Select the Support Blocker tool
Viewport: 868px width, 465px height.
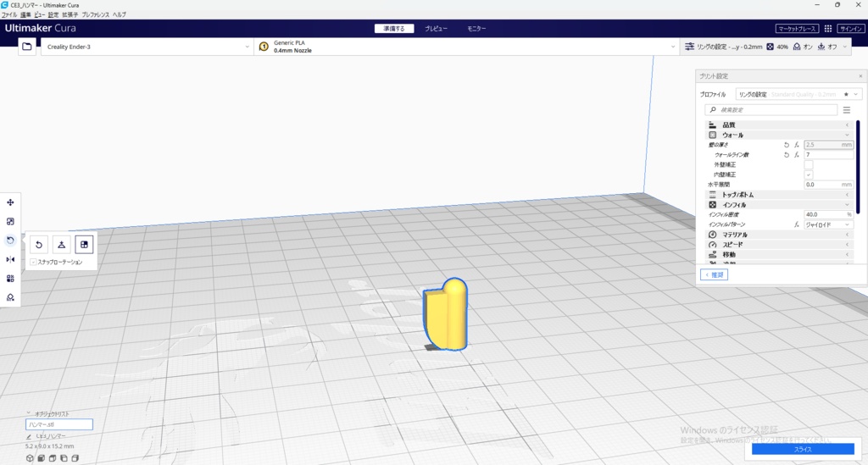click(x=10, y=297)
